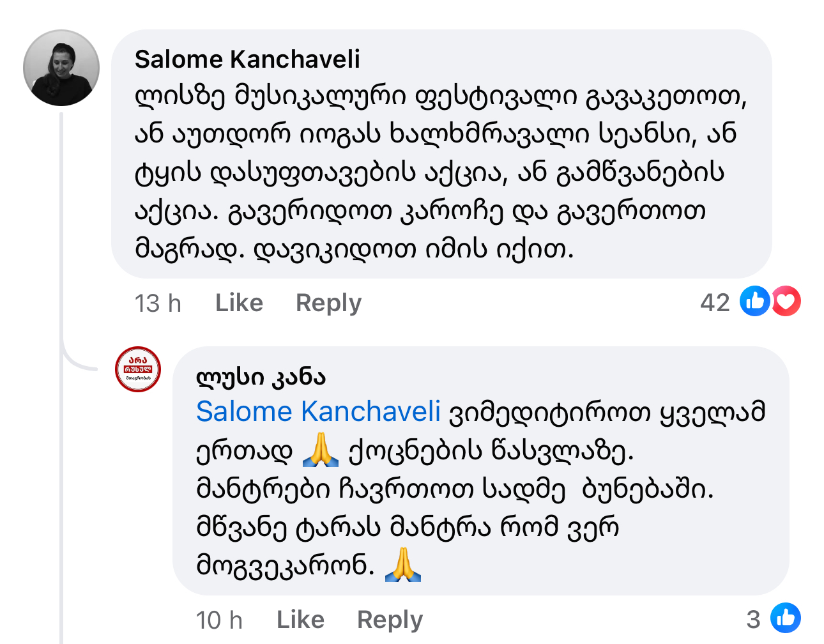Click the blue thumbs-up reaction icon beside 42
824x644 pixels.
click(x=754, y=302)
